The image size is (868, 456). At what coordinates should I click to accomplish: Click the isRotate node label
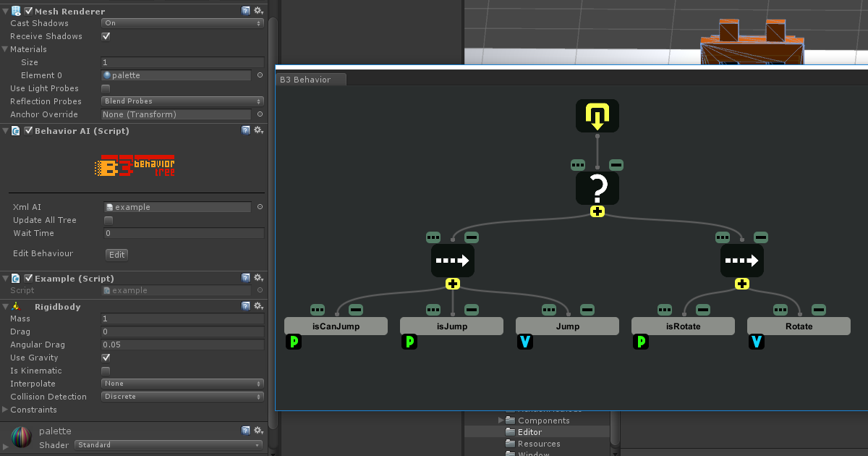pos(683,326)
